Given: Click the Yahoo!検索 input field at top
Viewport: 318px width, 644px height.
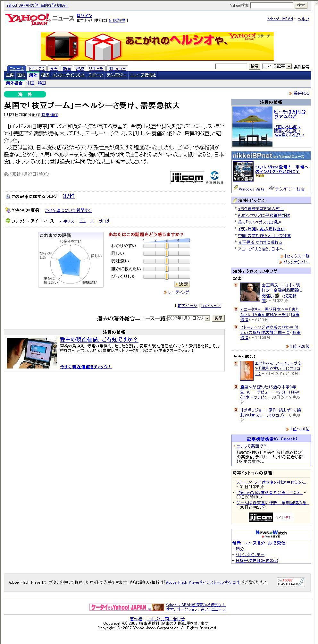Looking at the screenshot, I should pos(272,5).
